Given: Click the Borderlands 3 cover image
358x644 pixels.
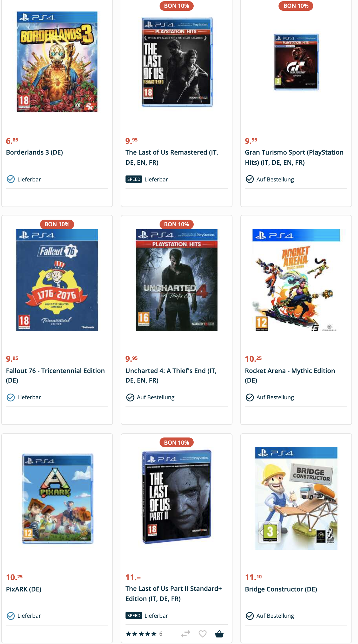Looking at the screenshot, I should (57, 62).
